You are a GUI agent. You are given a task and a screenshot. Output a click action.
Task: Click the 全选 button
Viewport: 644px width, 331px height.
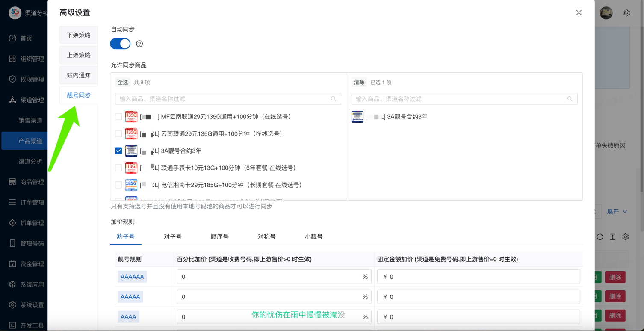[123, 82]
